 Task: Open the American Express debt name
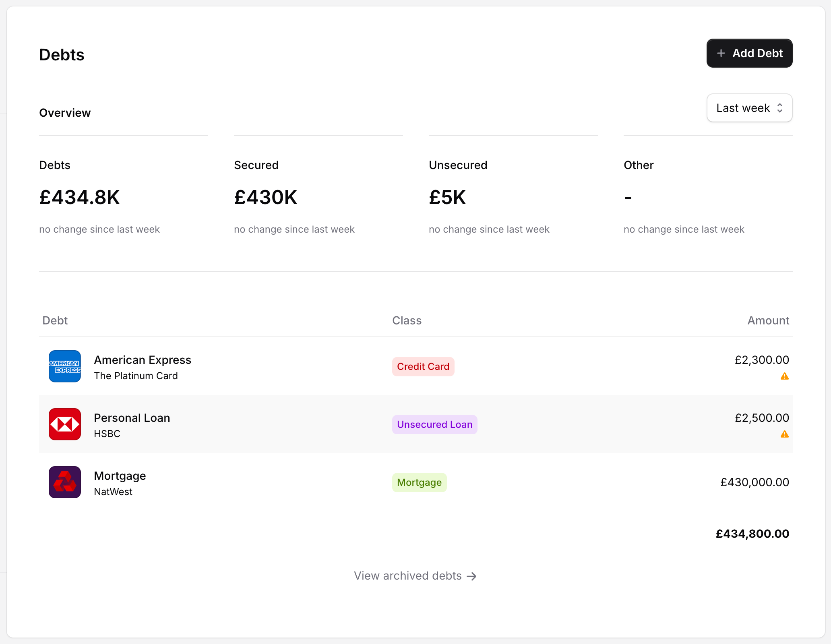[x=143, y=360]
